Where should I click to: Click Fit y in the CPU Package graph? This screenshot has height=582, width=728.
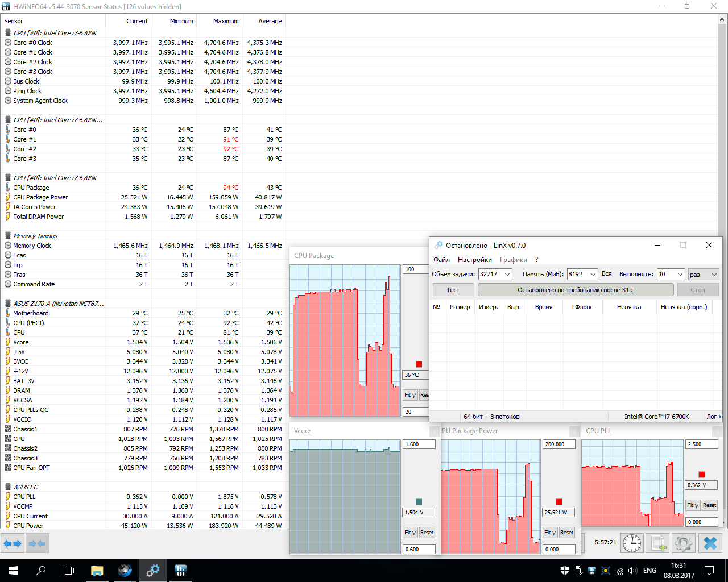[410, 395]
